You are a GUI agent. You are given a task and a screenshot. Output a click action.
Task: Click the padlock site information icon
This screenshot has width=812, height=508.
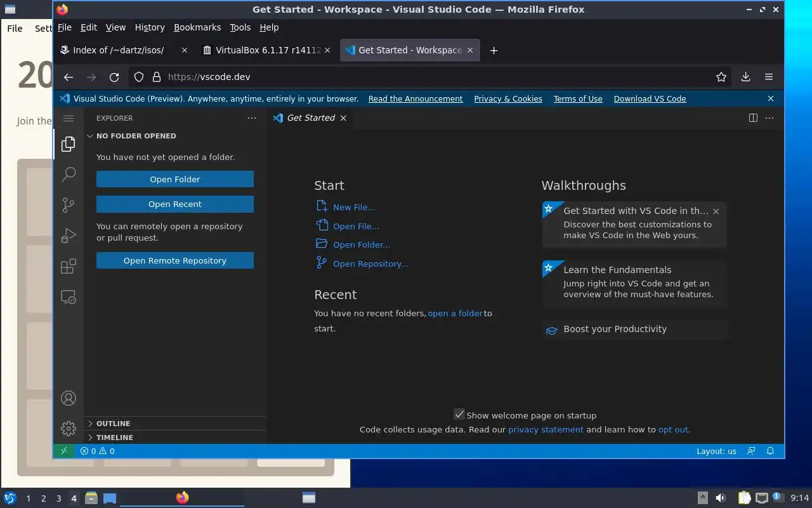157,77
